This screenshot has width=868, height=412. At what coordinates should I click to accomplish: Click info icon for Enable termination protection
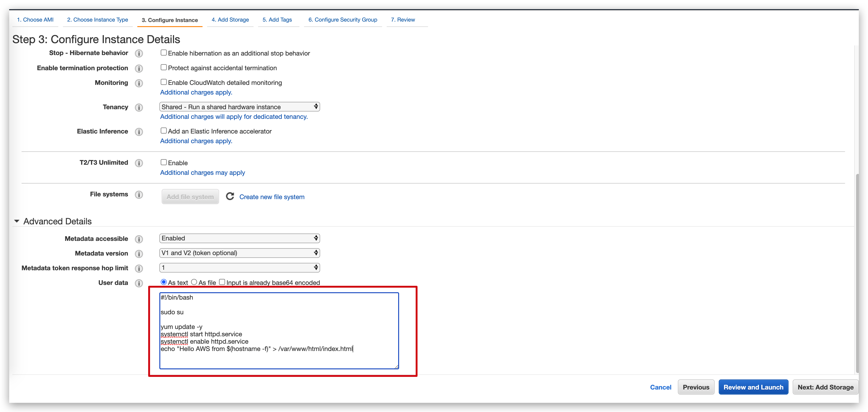(x=139, y=68)
